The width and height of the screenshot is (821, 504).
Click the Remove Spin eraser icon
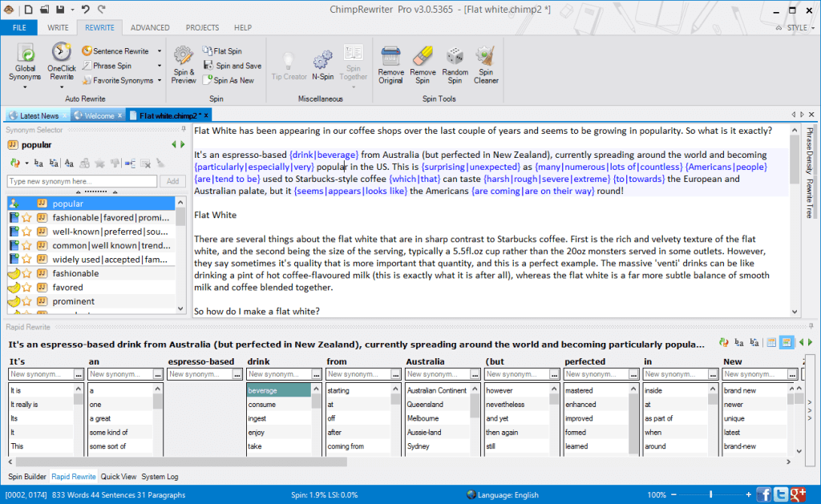tap(423, 56)
